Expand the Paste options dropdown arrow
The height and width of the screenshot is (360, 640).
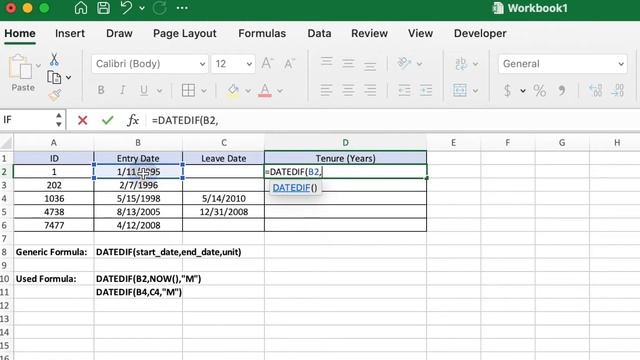[x=38, y=66]
